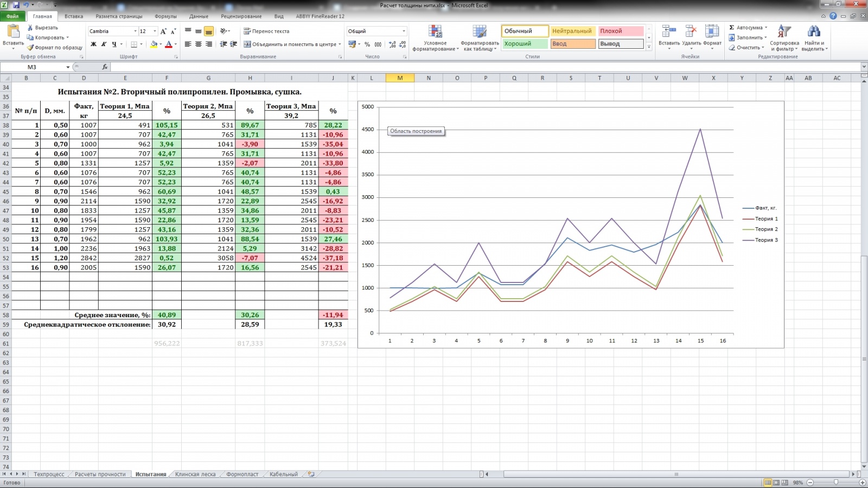This screenshot has height=488, width=868.
Task: Increase font size with the larger A button
Action: click(x=164, y=31)
